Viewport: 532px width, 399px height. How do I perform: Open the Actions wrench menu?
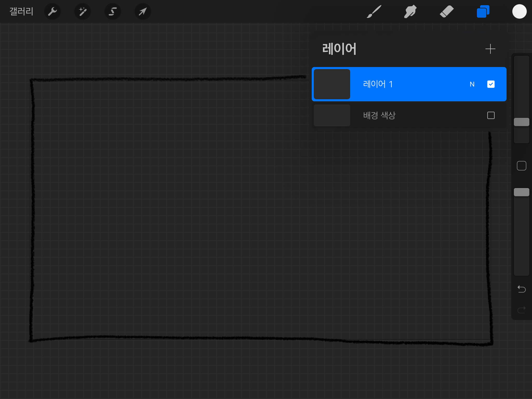(x=52, y=11)
